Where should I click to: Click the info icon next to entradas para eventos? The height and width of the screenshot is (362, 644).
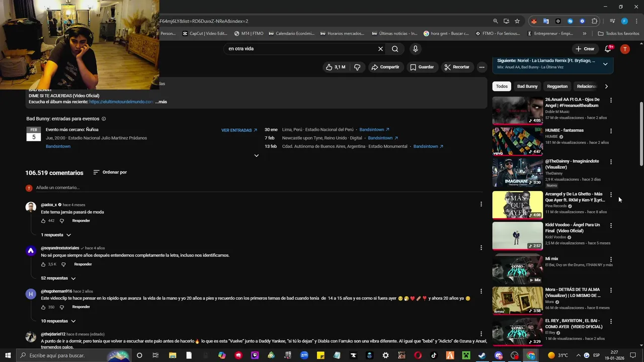point(104,119)
